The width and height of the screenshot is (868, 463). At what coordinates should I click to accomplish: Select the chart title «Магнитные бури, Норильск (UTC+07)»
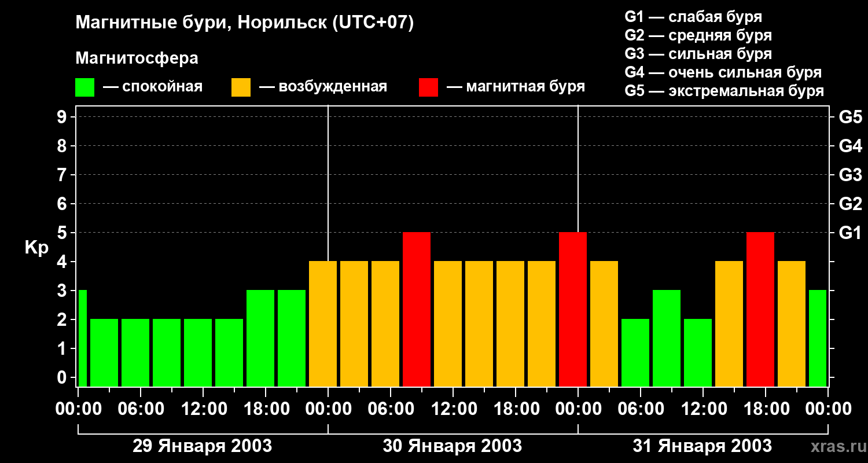(245, 24)
